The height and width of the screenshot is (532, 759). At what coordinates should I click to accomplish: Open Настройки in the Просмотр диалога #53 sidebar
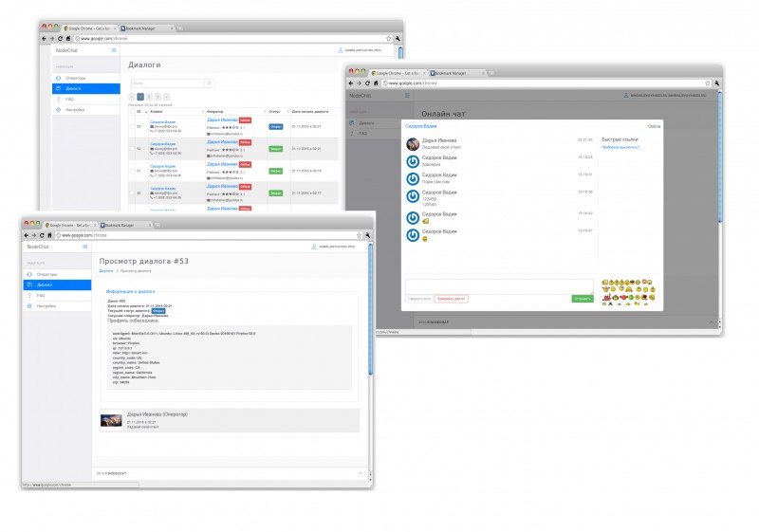pyautogui.click(x=57, y=306)
